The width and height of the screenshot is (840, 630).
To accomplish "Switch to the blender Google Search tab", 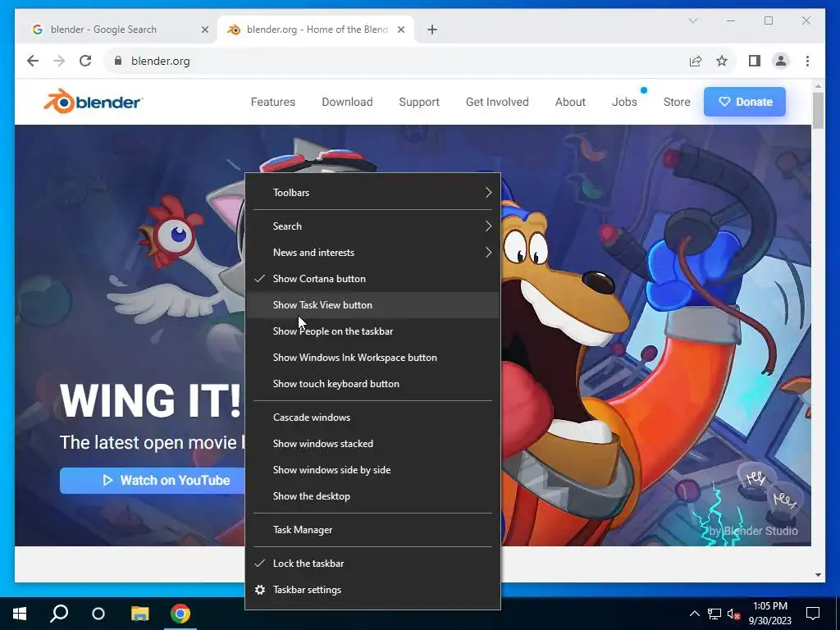I will (x=119, y=30).
